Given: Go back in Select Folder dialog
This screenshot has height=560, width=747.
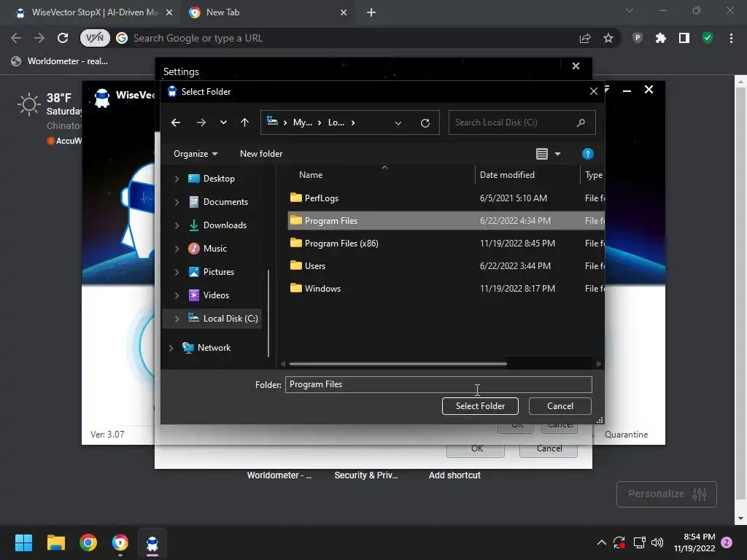Looking at the screenshot, I should tap(176, 122).
